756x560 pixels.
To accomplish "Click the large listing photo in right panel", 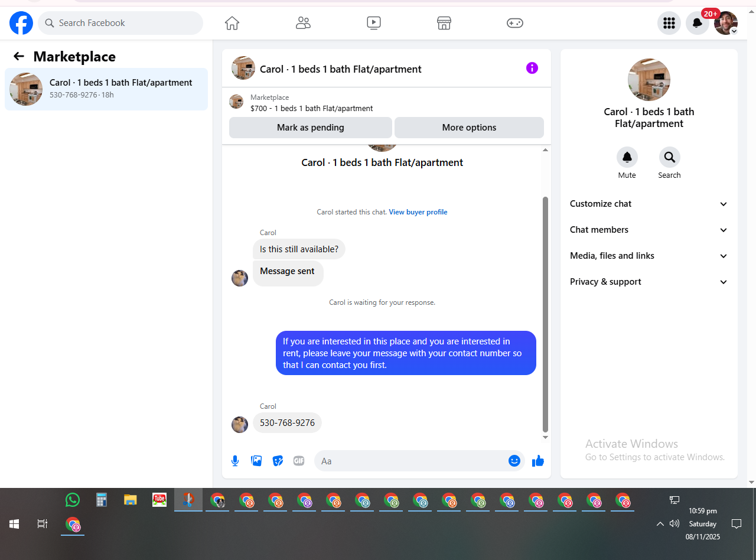I will (x=649, y=80).
